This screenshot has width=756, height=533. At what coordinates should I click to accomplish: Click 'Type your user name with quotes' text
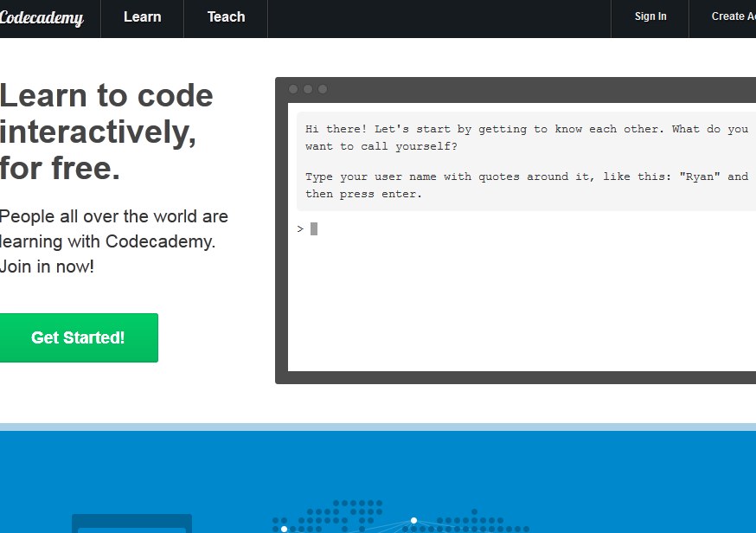coord(527,185)
